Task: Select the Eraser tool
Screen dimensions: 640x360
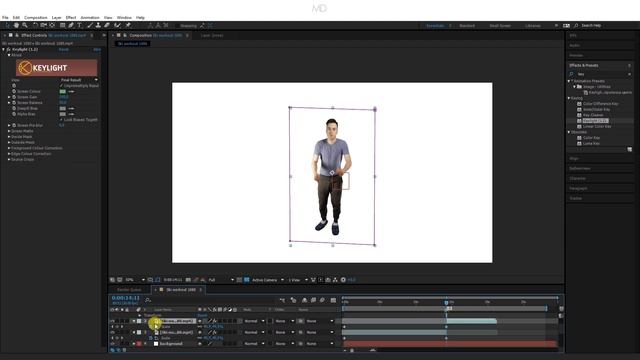Action: [107, 25]
